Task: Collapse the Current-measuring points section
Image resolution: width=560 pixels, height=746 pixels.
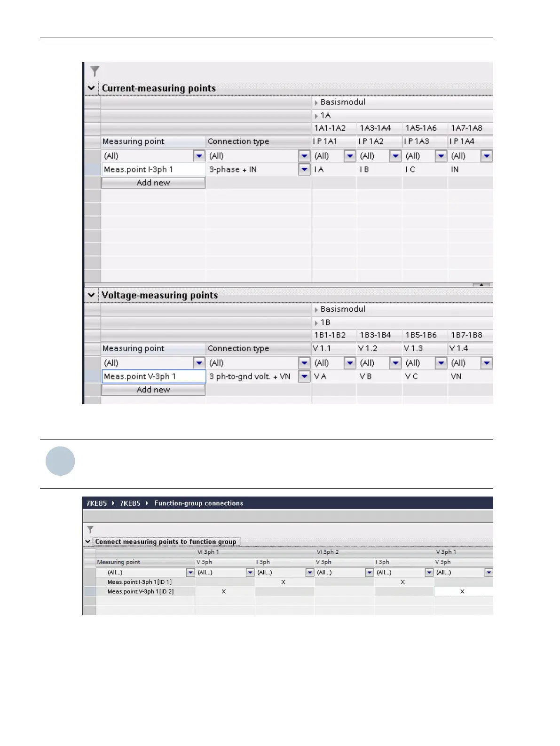Action: coord(91,88)
